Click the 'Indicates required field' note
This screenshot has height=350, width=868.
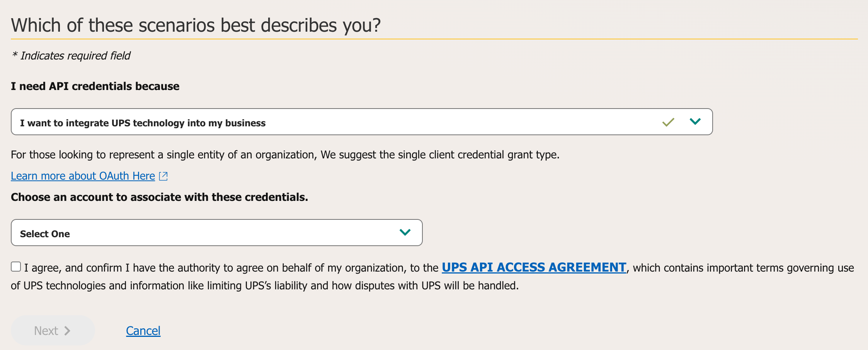coord(75,56)
